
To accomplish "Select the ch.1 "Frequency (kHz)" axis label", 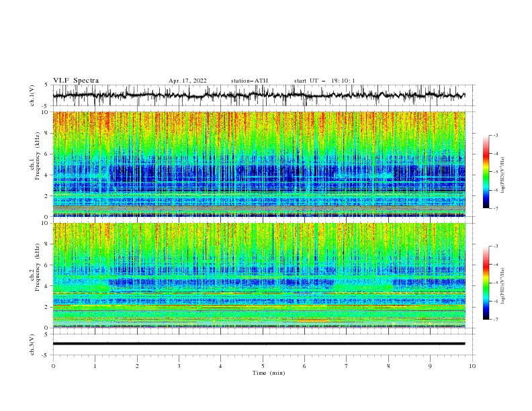I will pyautogui.click(x=37, y=156).
